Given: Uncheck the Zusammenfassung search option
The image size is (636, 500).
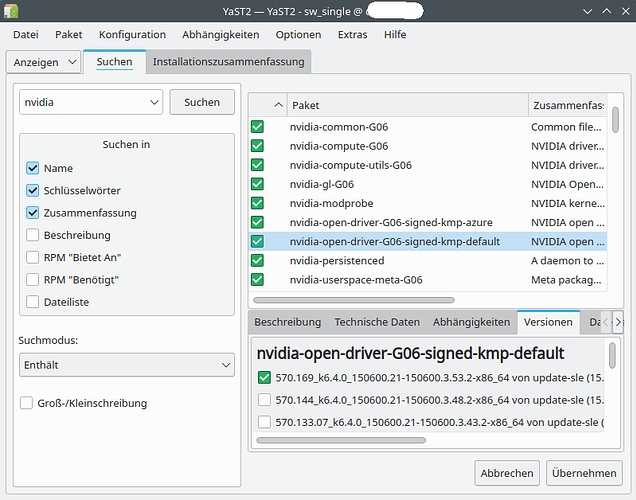Looking at the screenshot, I should [32, 213].
